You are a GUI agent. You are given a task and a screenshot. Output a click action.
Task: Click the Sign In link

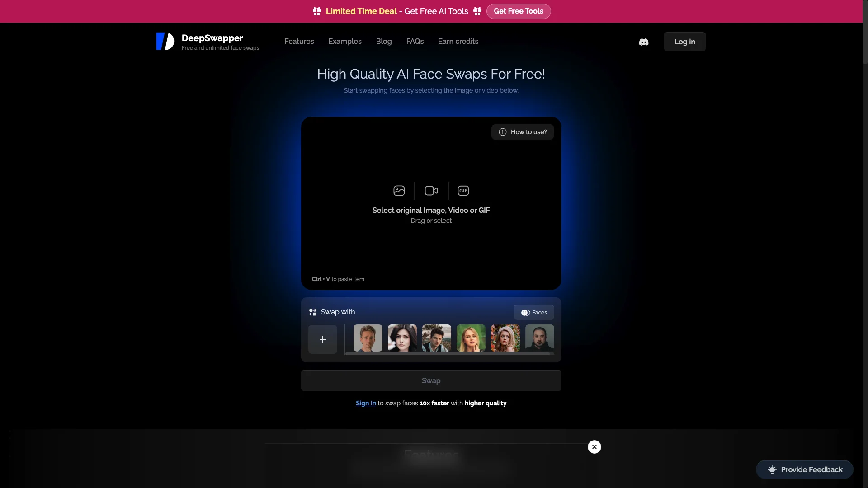(366, 403)
